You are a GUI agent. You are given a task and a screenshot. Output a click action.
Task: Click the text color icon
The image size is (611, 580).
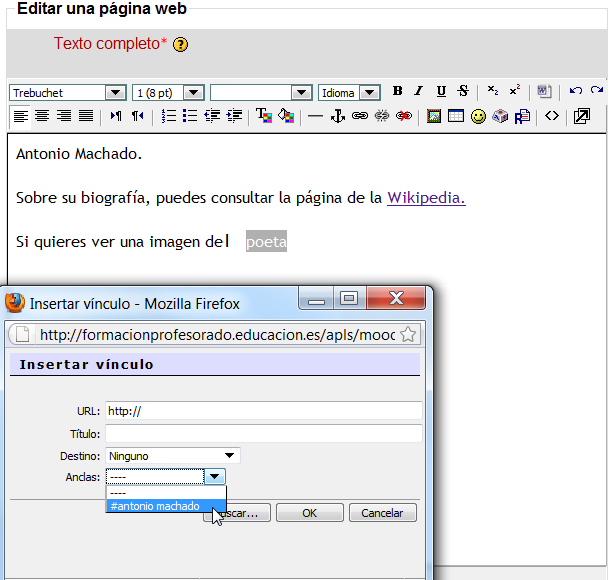coord(264,116)
